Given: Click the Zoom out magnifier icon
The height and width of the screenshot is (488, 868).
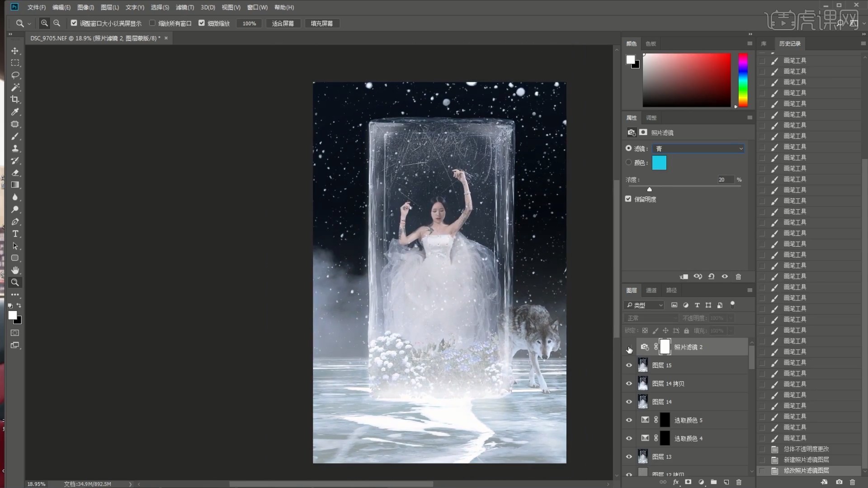Looking at the screenshot, I should coord(57,23).
